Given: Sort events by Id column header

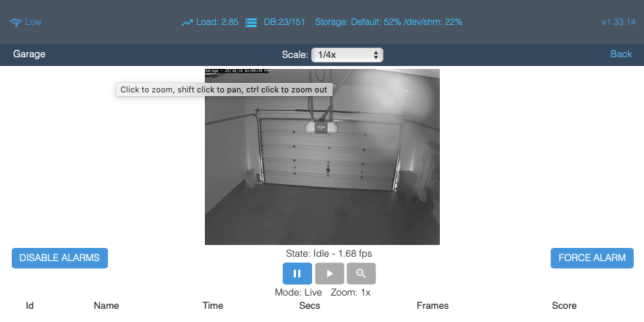Looking at the screenshot, I should (x=30, y=306).
